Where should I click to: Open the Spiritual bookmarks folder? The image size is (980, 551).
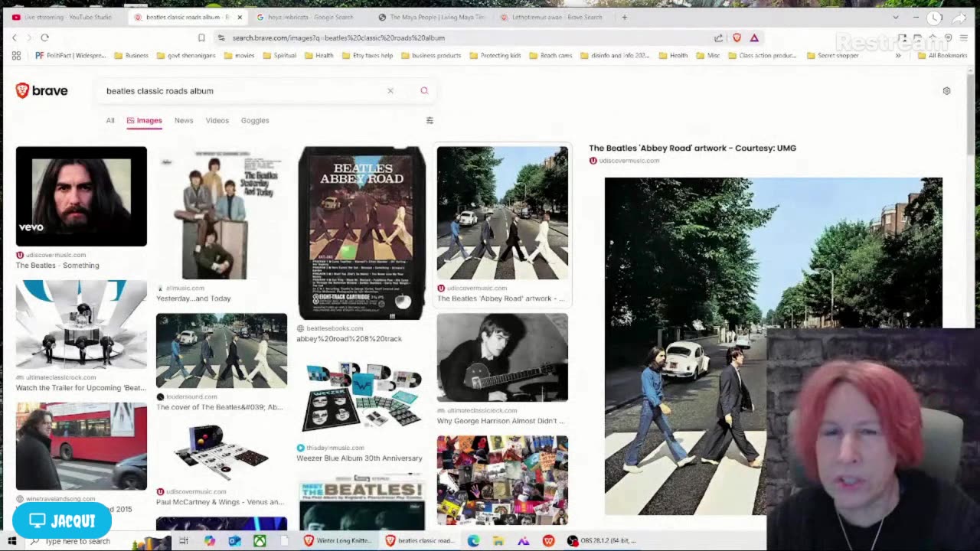pos(279,55)
